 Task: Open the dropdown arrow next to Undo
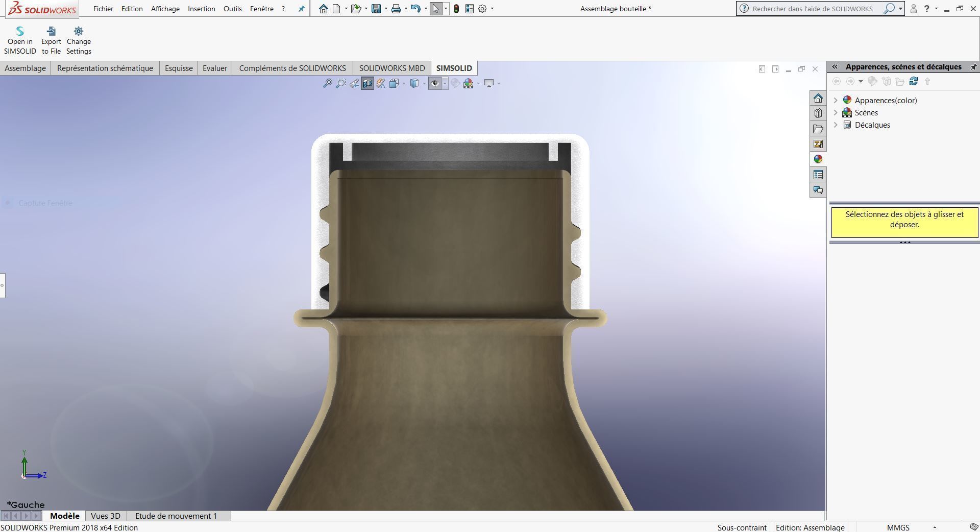(425, 9)
